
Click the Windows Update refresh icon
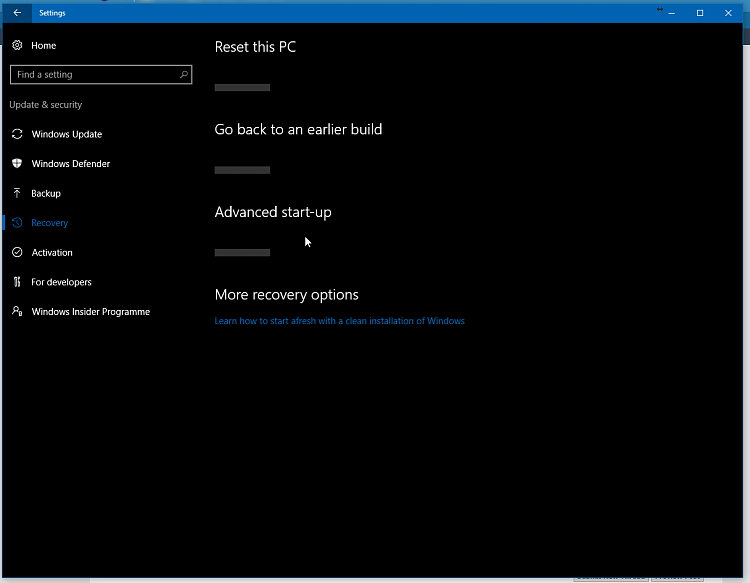click(17, 134)
